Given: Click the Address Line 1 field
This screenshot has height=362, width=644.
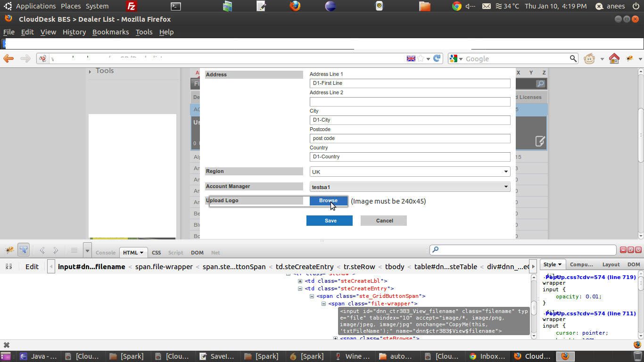Looking at the screenshot, I should coord(410,83).
